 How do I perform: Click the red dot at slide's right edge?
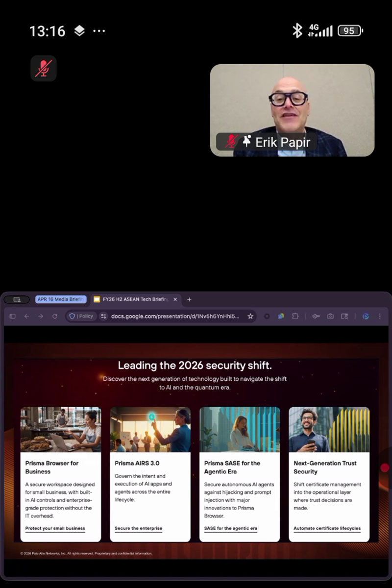(x=385, y=468)
